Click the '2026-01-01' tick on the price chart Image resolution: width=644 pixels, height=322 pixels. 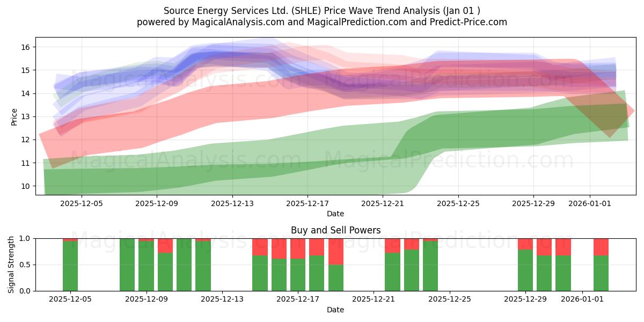(x=590, y=203)
